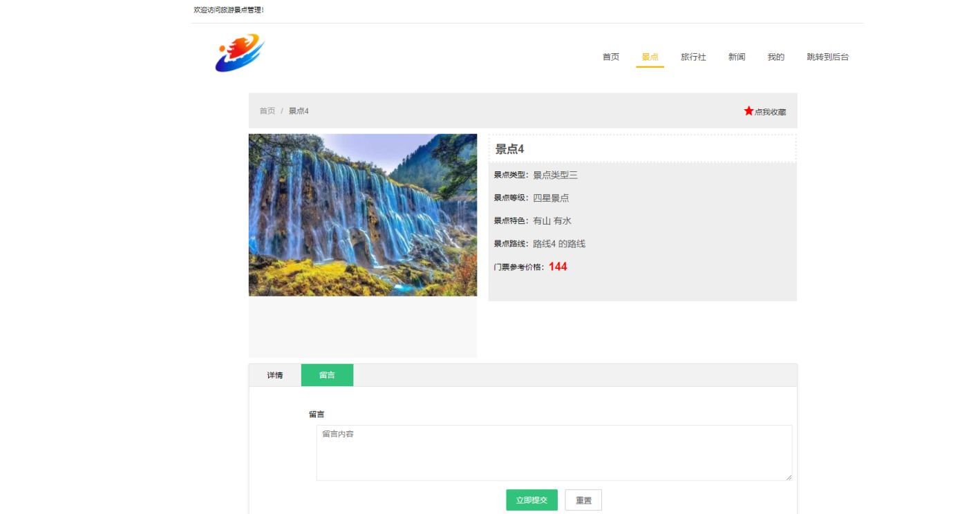This screenshot has height=514, width=980.
Task: Click the 路线4 的路线 route text
Action: click(x=559, y=244)
